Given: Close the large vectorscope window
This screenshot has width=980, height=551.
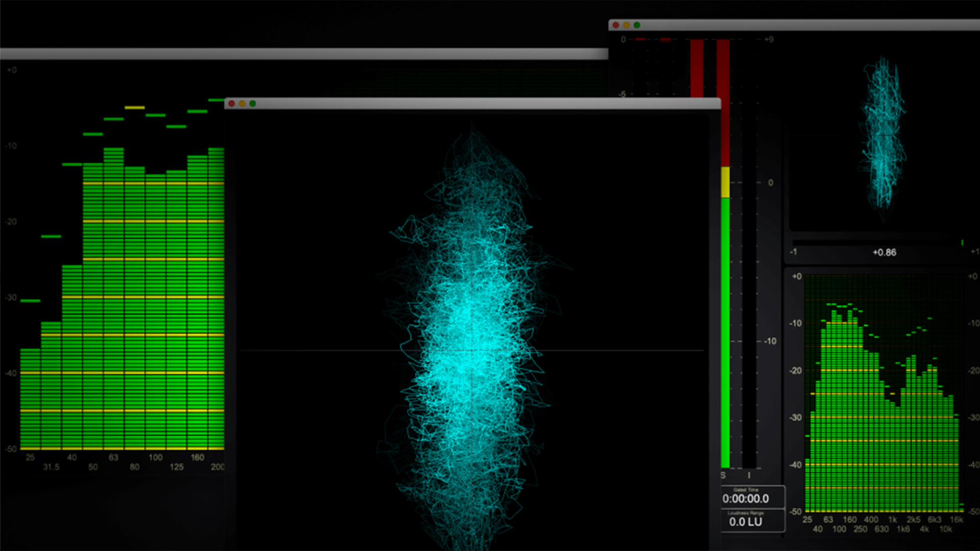Looking at the screenshot, I should click(x=232, y=104).
